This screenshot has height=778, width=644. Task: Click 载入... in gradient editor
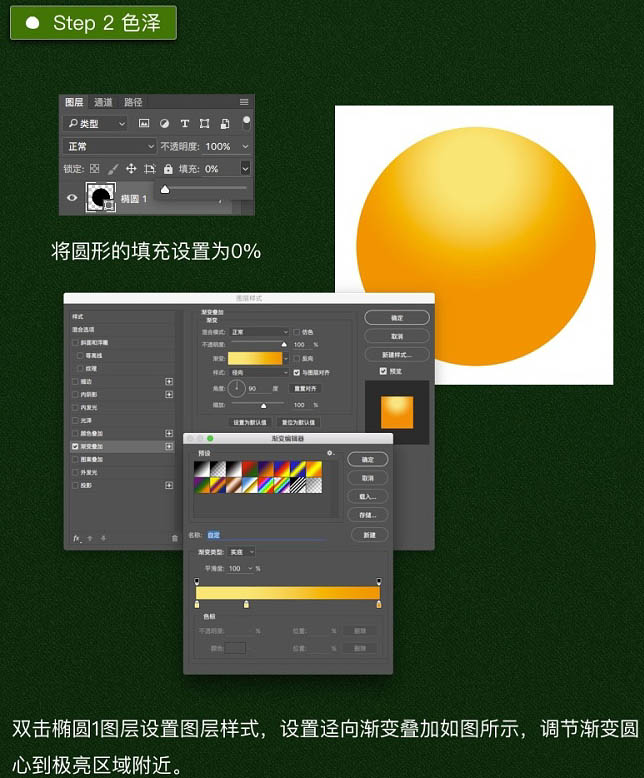(x=368, y=496)
